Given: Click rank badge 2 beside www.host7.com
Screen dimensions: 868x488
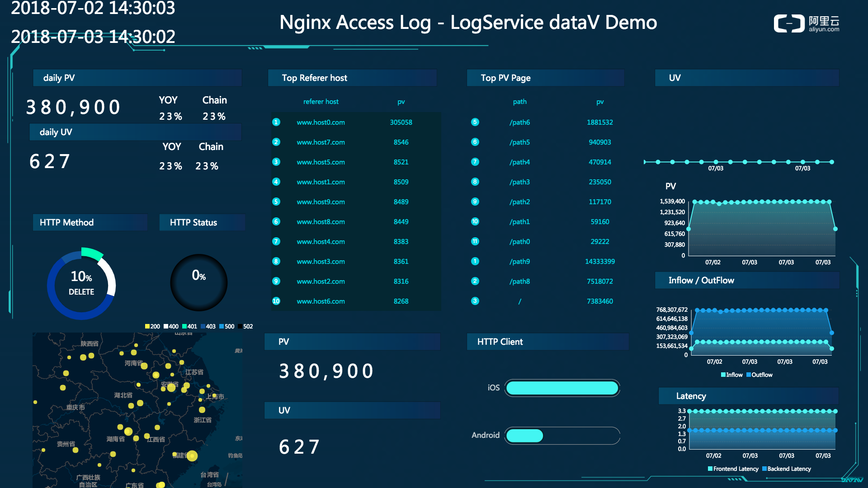Looking at the screenshot, I should tap(276, 142).
